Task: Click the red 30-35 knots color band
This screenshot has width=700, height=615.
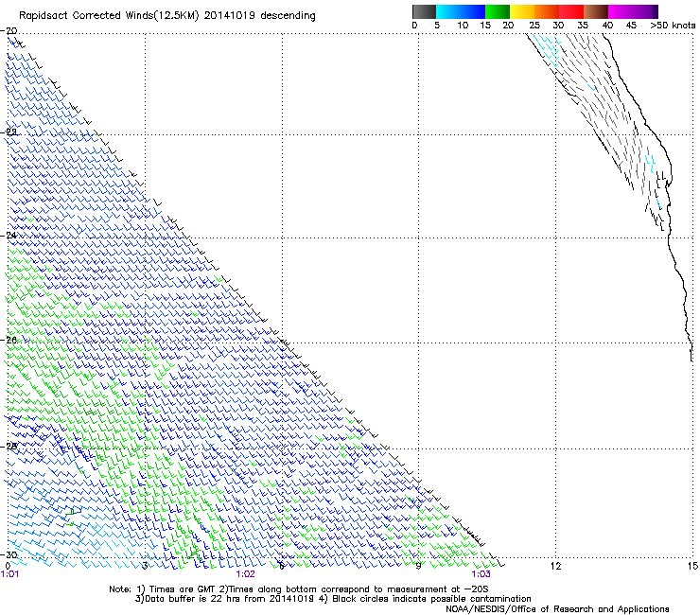Action: [x=571, y=11]
